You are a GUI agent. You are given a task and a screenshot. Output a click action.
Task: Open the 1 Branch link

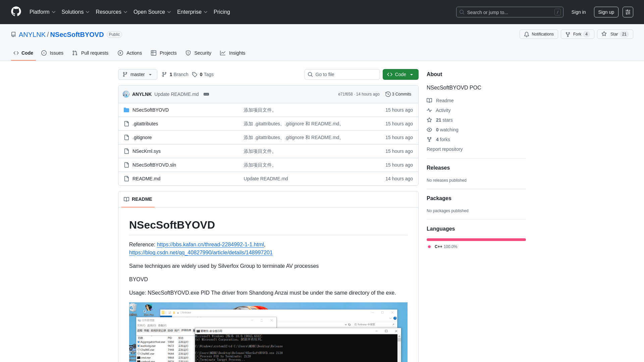(x=175, y=74)
